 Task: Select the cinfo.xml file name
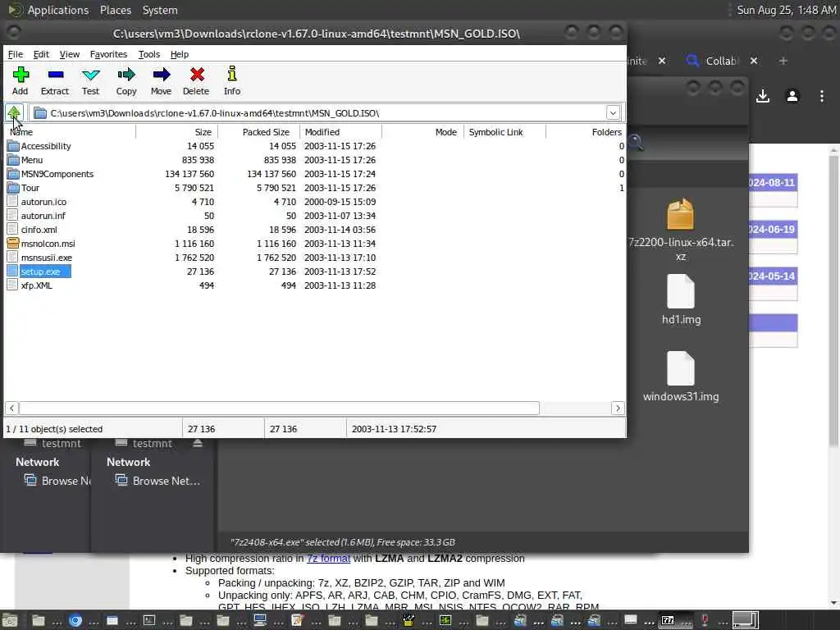[x=39, y=230]
